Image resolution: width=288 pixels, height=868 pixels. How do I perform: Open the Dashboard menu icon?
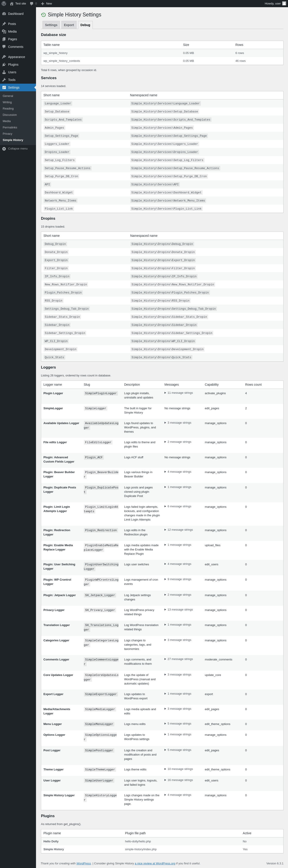(4, 14)
